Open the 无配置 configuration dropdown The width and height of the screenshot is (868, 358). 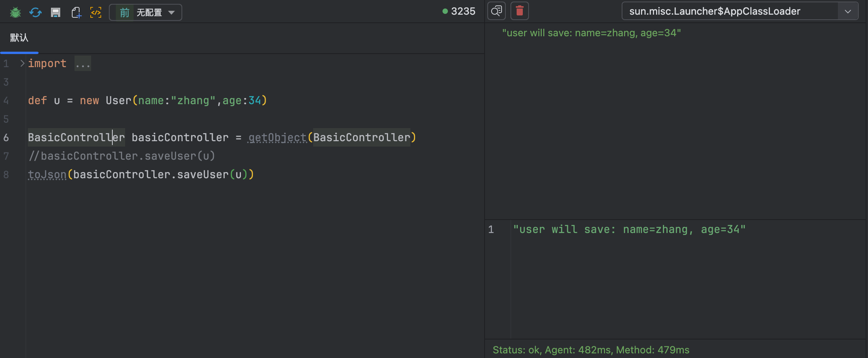pos(146,12)
